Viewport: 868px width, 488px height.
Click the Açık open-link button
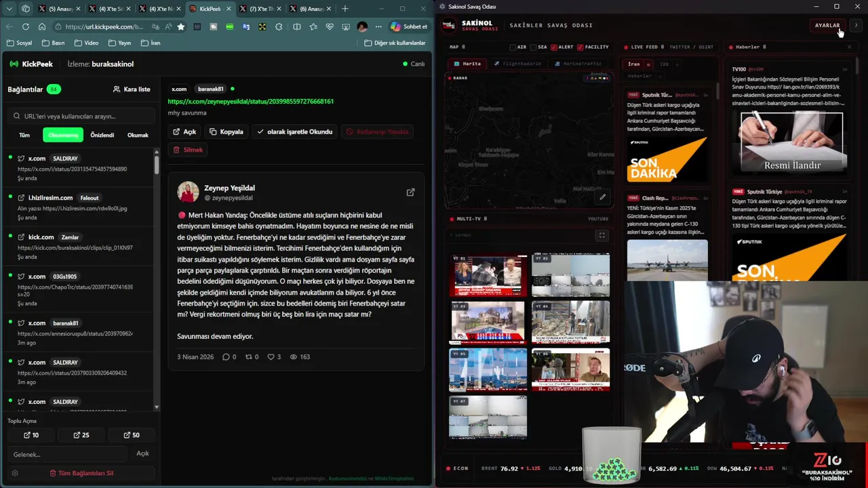(x=184, y=131)
